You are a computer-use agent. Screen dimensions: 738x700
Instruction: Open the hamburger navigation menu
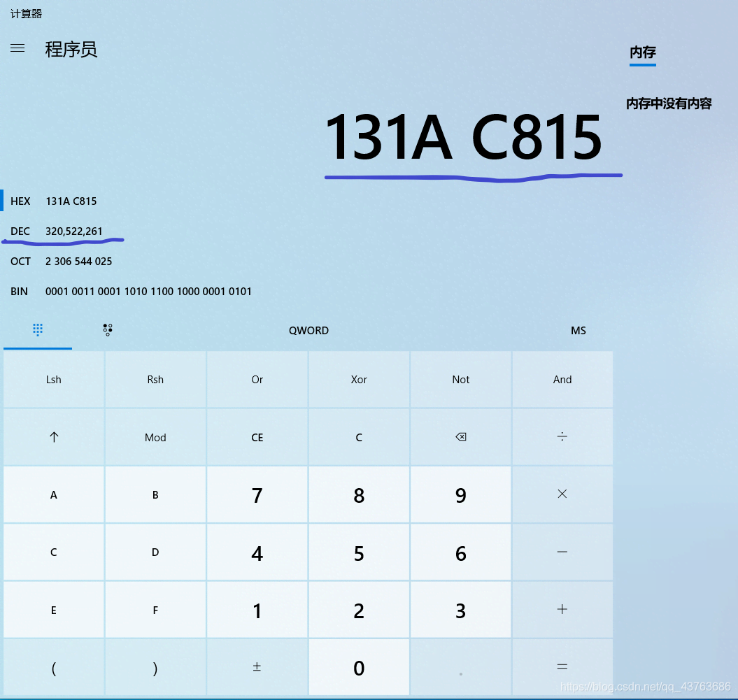(17, 48)
